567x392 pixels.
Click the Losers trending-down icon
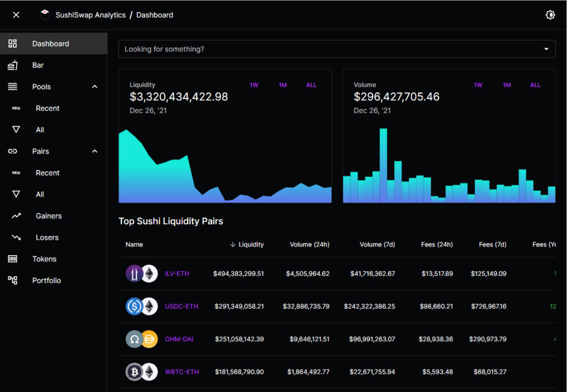click(x=16, y=237)
